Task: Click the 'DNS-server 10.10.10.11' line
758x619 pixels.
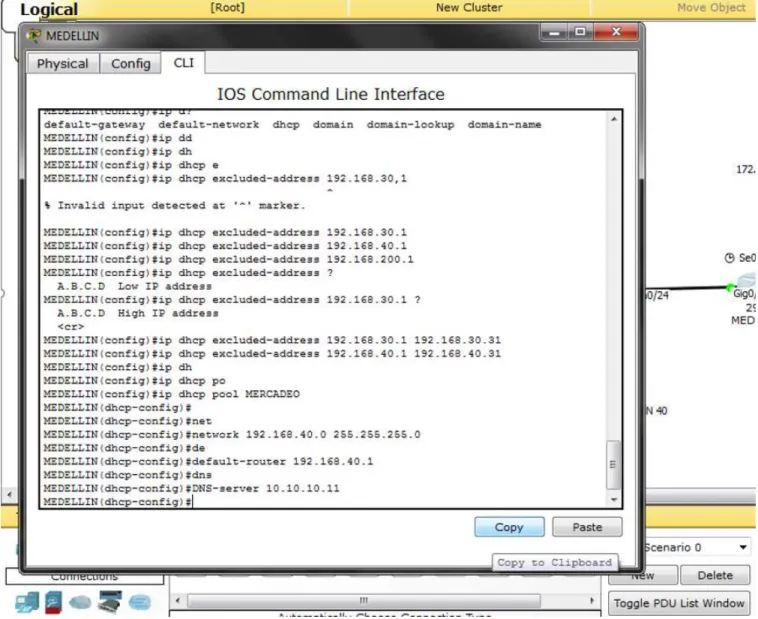Action: click(x=191, y=488)
